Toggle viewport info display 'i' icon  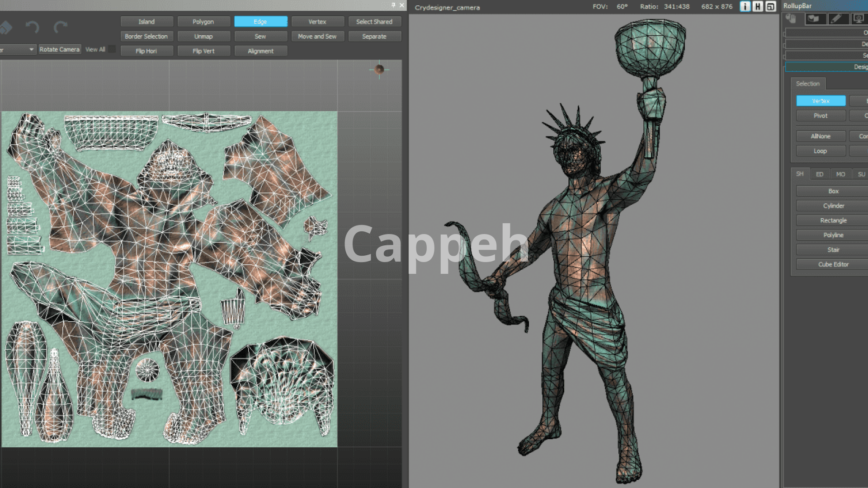(x=745, y=6)
